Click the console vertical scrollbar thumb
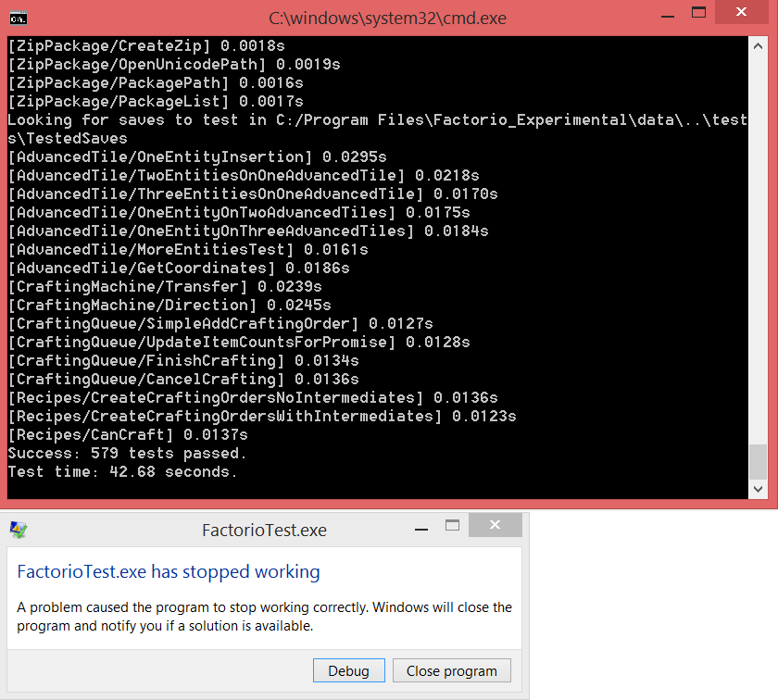This screenshot has width=778, height=700. [x=758, y=462]
